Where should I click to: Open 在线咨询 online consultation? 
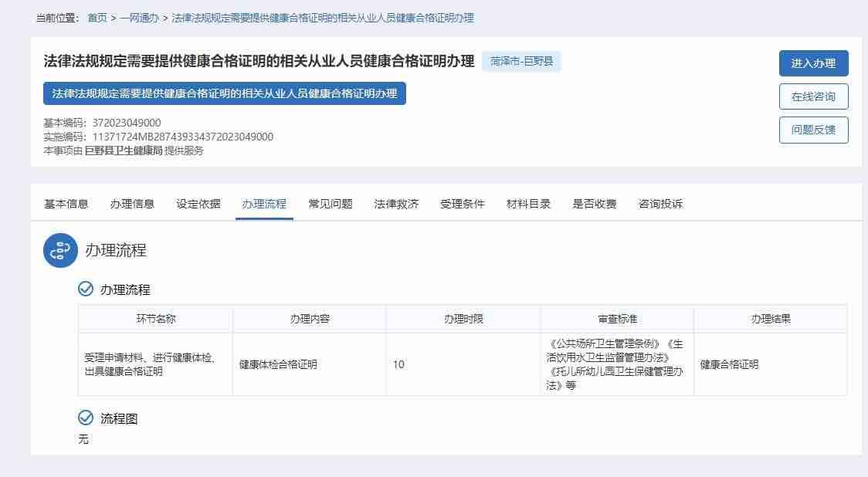(x=813, y=96)
